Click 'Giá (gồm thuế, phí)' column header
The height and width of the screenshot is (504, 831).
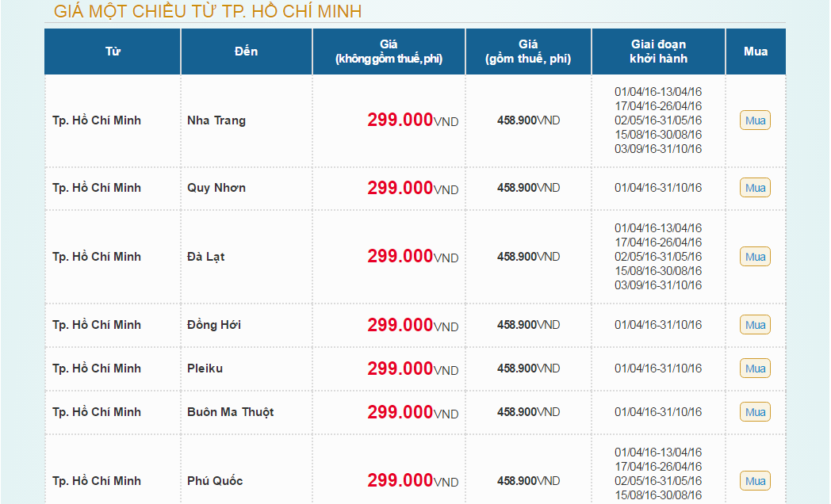pyautogui.click(x=528, y=52)
